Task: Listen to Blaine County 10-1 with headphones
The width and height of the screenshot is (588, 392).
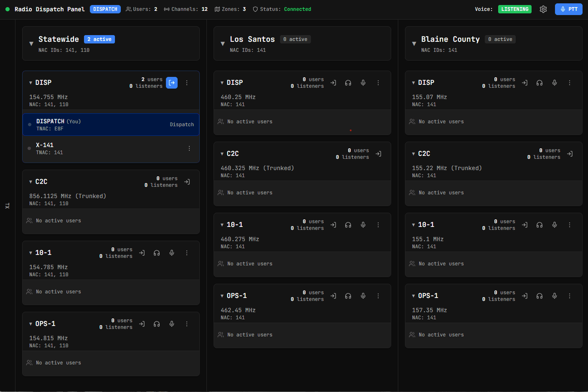Action: [539, 224]
